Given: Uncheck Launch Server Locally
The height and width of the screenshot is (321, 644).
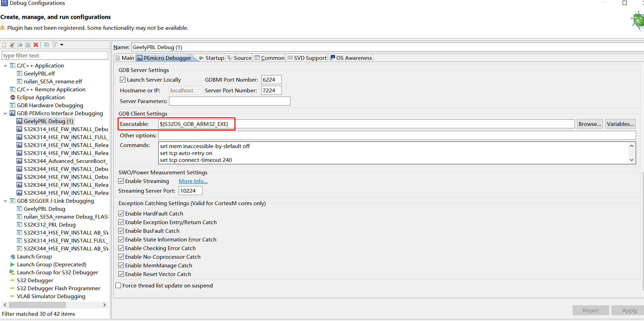Looking at the screenshot, I should click(122, 80).
